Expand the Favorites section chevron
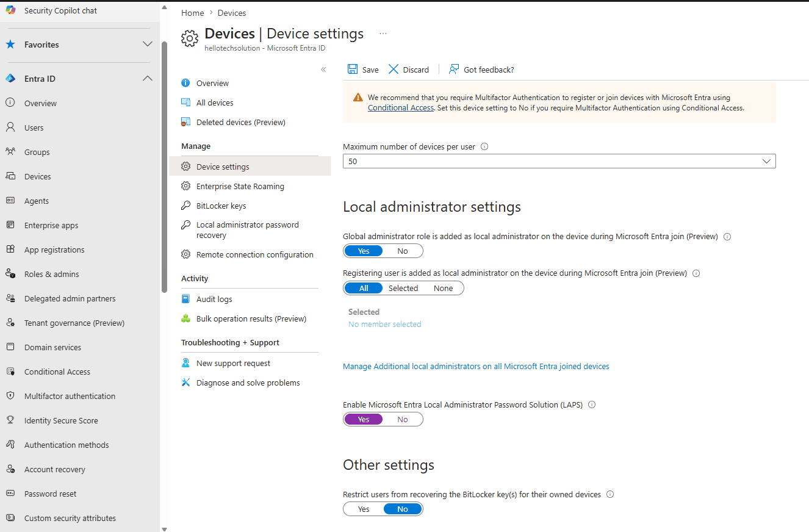This screenshot has height=532, width=809. (148, 45)
